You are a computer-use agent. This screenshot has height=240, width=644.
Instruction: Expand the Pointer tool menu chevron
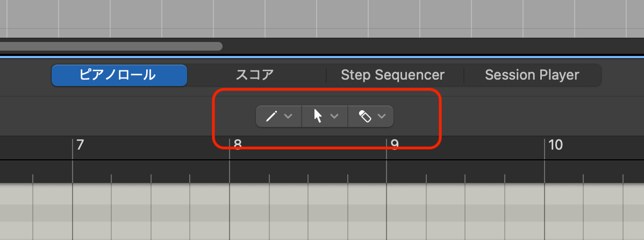coord(334,116)
